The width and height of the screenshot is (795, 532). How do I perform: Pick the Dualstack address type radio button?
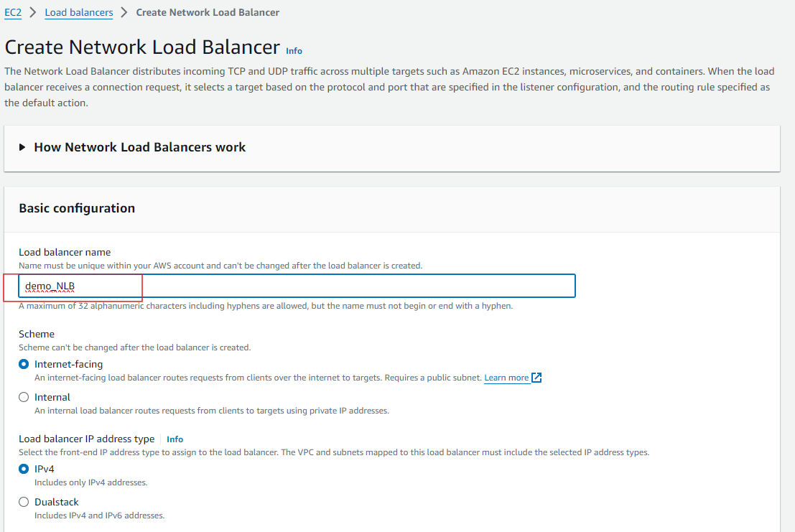pyautogui.click(x=24, y=502)
